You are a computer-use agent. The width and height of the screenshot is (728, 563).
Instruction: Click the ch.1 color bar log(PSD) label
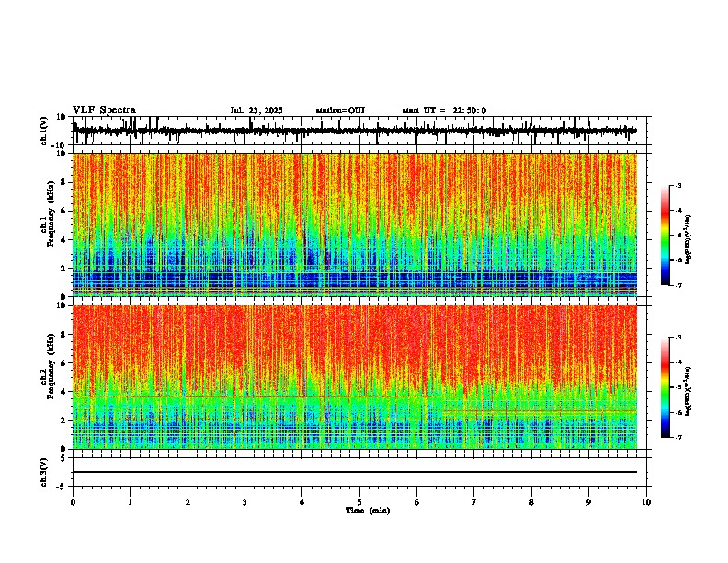pos(688,240)
